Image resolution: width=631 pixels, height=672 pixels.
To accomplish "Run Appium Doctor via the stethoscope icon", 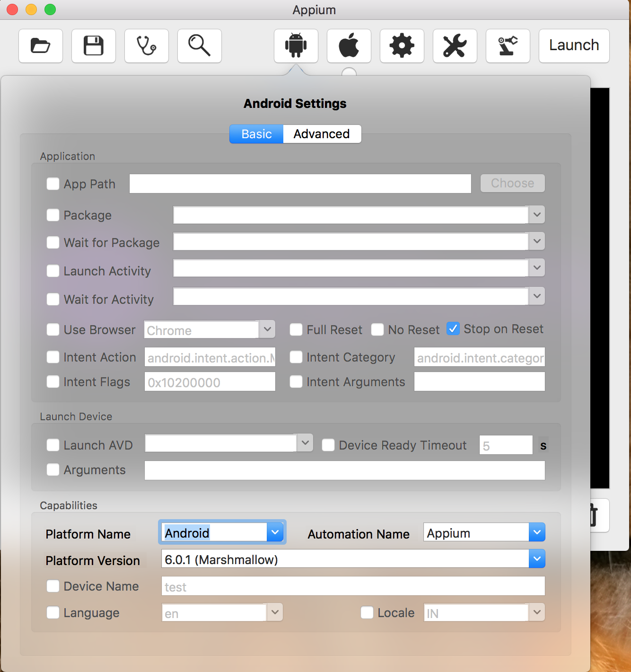I will point(147,46).
